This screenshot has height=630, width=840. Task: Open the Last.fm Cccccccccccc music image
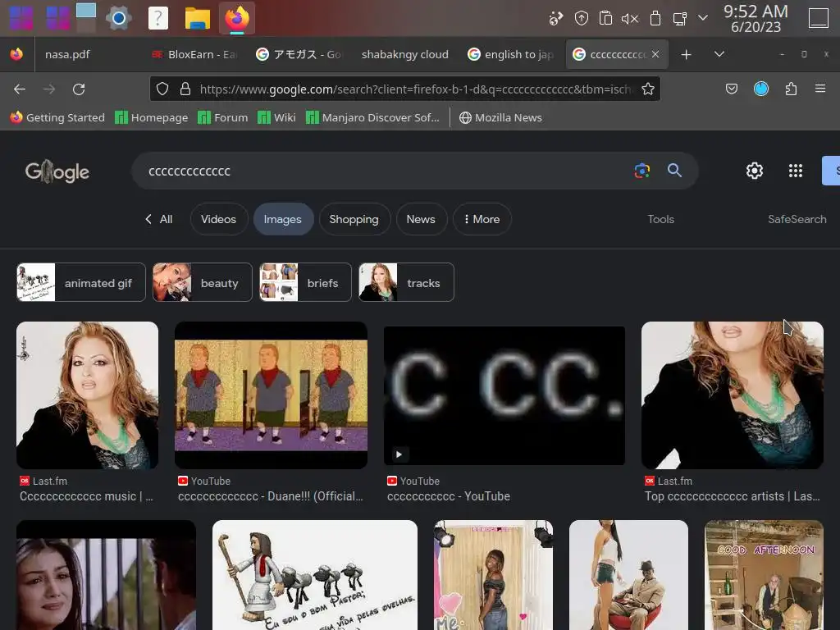click(87, 395)
